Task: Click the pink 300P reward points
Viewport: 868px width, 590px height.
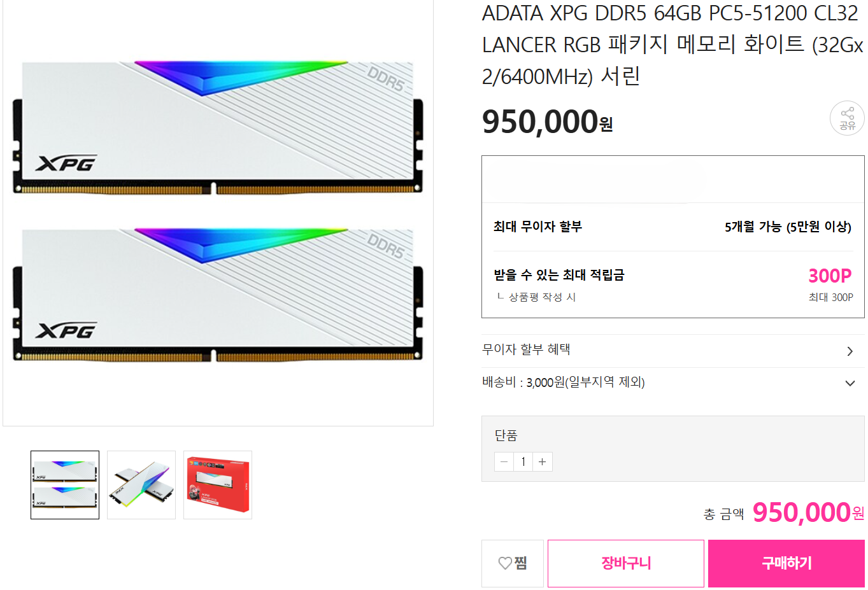Action: [x=830, y=276]
